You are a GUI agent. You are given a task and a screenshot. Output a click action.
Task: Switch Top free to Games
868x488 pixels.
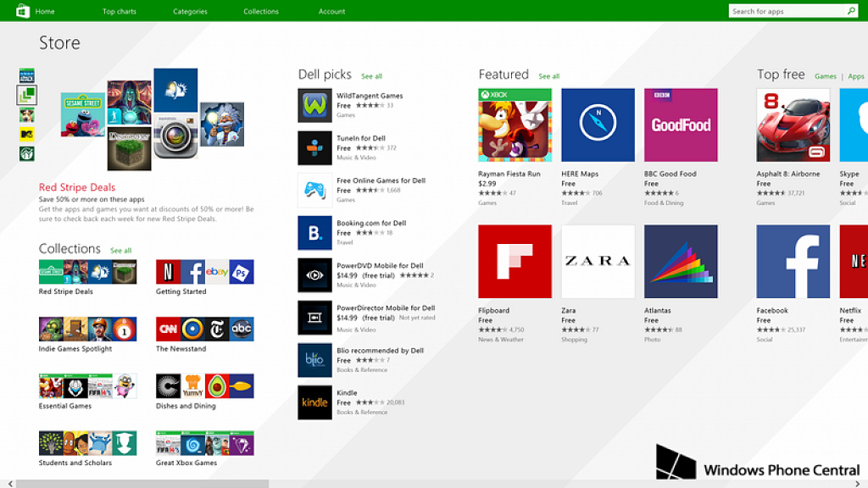(x=826, y=76)
